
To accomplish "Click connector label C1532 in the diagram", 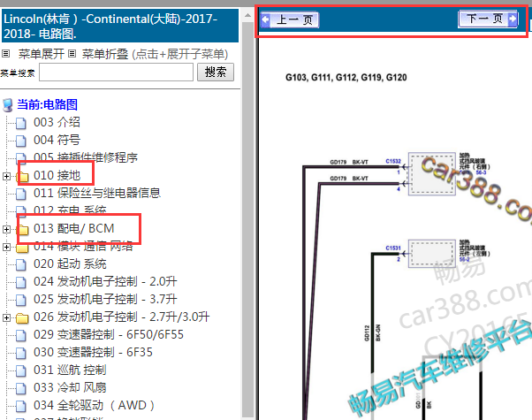I will [393, 161].
